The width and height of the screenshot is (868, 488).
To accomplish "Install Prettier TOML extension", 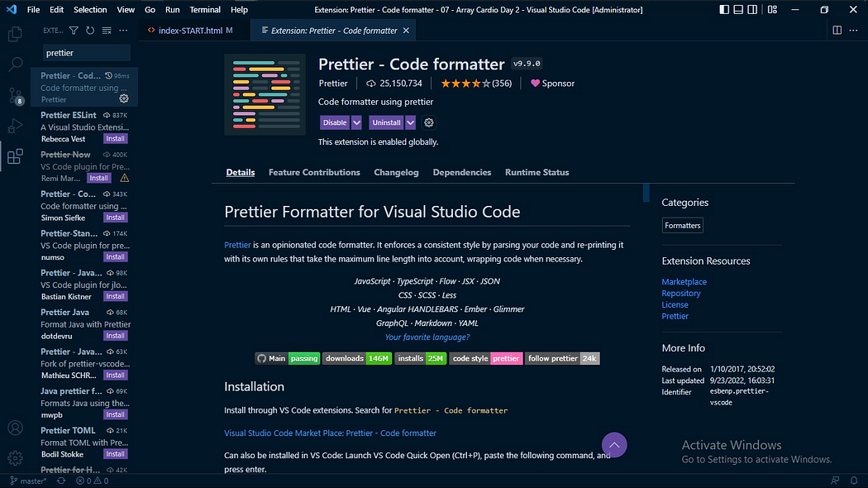I will click(x=115, y=453).
